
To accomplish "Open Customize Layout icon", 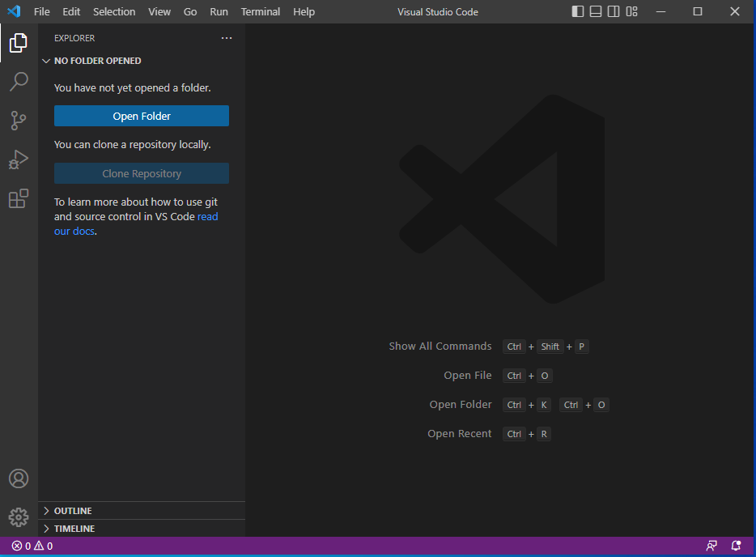I will [631, 11].
